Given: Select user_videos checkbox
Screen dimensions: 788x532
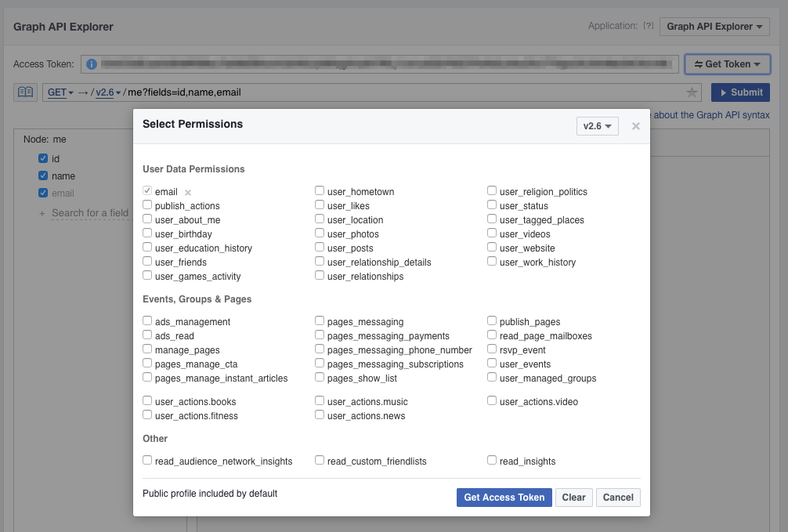Looking at the screenshot, I should coord(492,233).
